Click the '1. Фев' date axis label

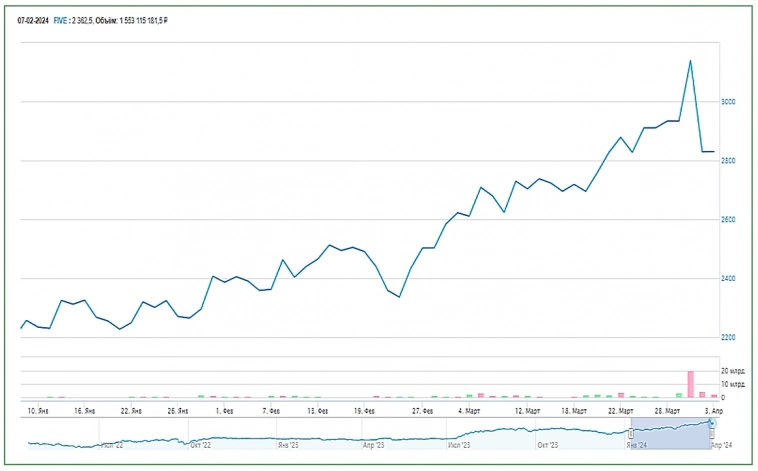click(213, 410)
